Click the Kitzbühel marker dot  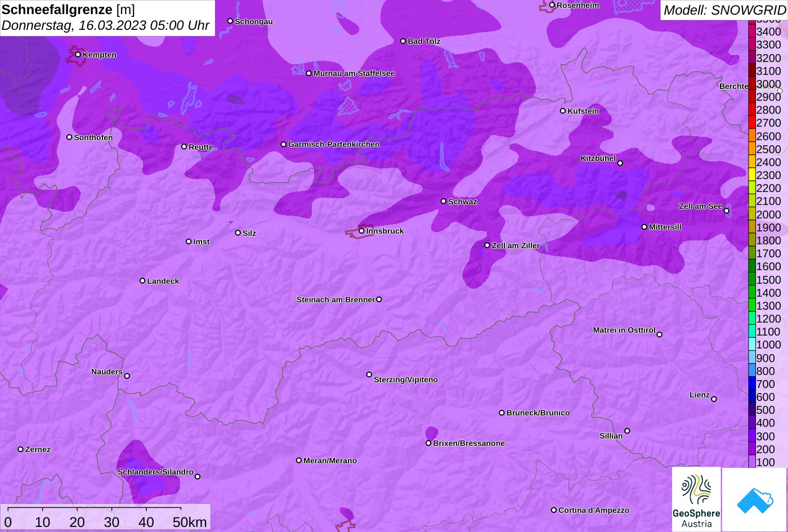[x=620, y=163]
